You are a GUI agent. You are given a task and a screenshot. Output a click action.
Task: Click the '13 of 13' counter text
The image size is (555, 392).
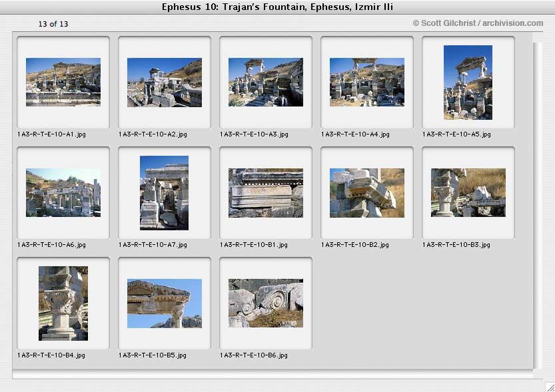point(53,24)
